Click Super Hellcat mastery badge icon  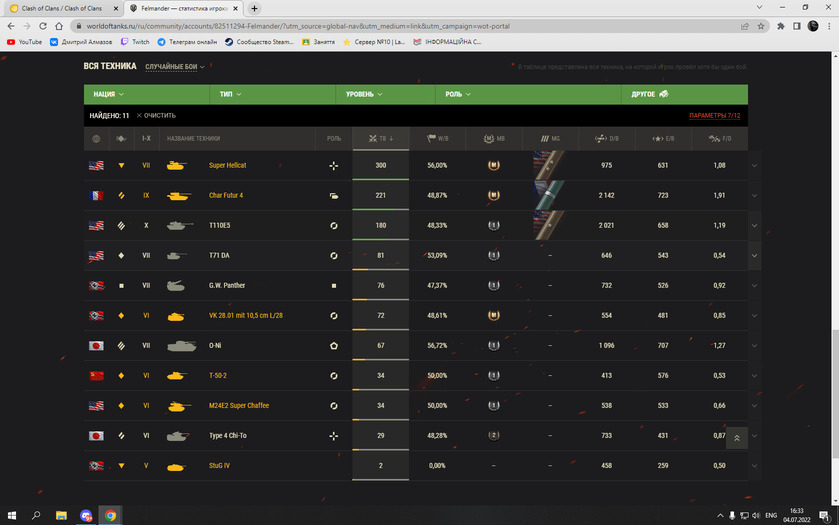[x=493, y=165]
